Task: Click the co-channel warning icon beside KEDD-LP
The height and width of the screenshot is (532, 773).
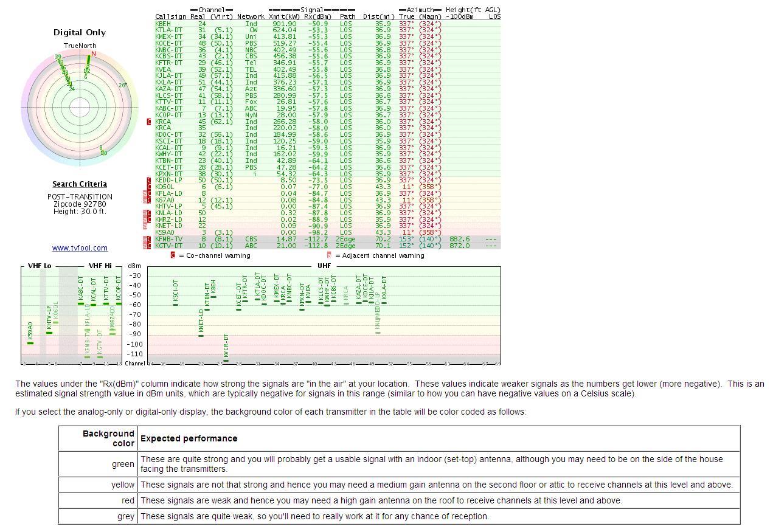Action: pyautogui.click(x=150, y=181)
